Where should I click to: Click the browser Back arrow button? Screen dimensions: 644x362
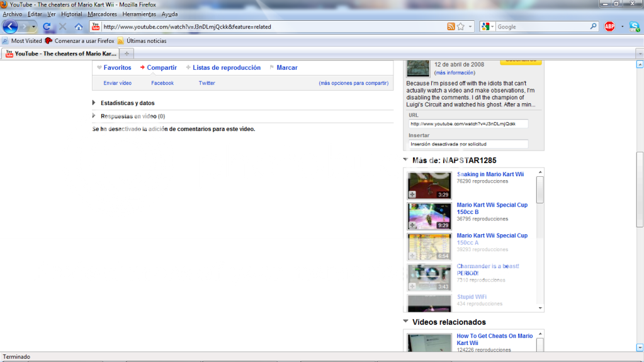pyautogui.click(x=10, y=26)
